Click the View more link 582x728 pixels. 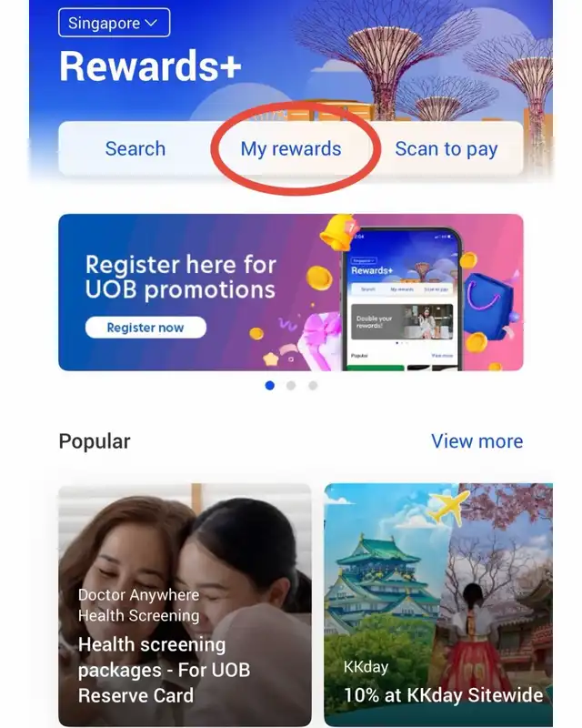point(477,441)
